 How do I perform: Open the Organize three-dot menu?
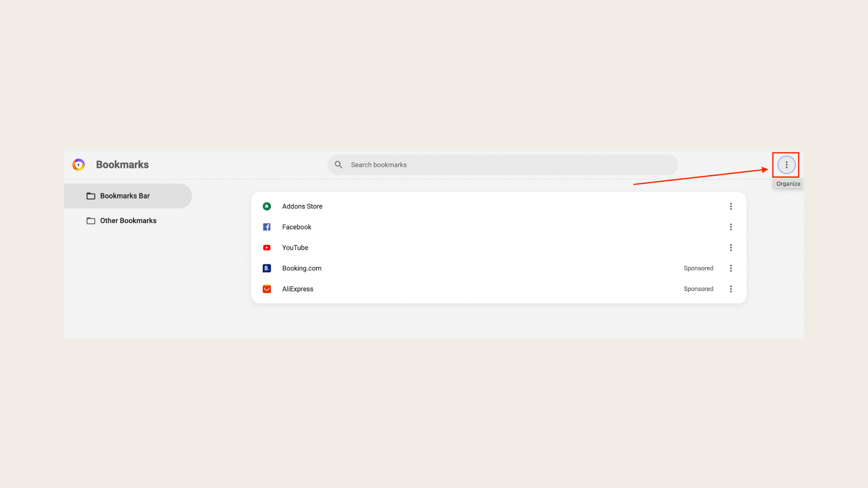point(786,165)
